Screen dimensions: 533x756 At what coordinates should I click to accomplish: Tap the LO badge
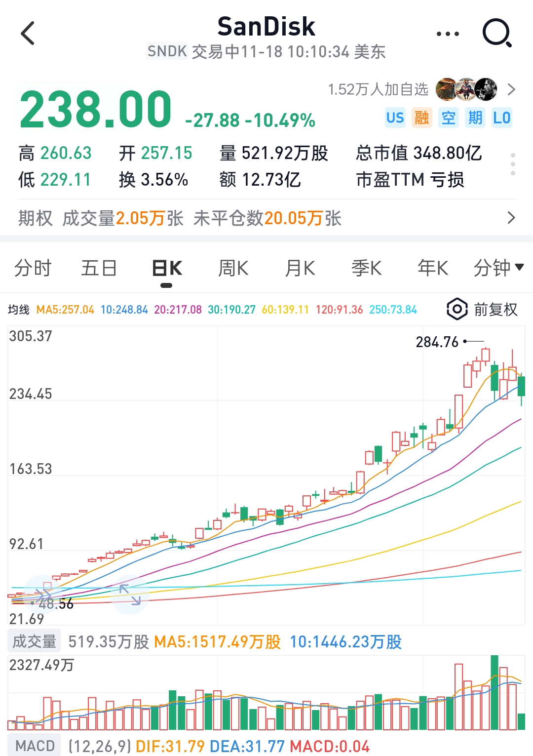click(502, 118)
